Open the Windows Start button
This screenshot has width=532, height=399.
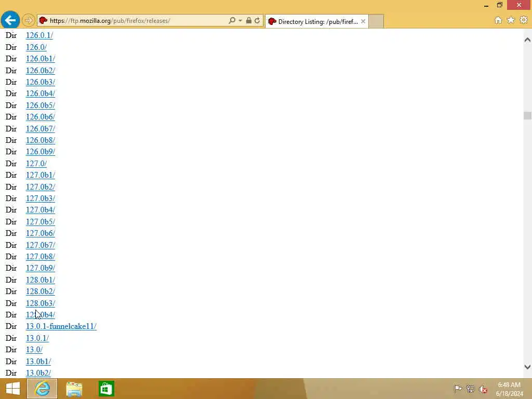point(13,389)
